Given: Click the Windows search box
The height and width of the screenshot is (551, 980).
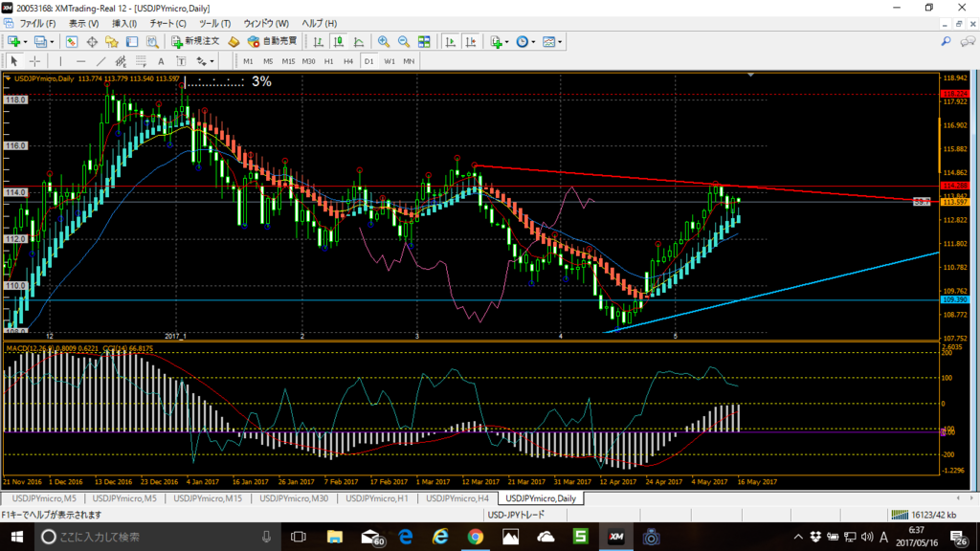Looking at the screenshot, I should click(156, 538).
